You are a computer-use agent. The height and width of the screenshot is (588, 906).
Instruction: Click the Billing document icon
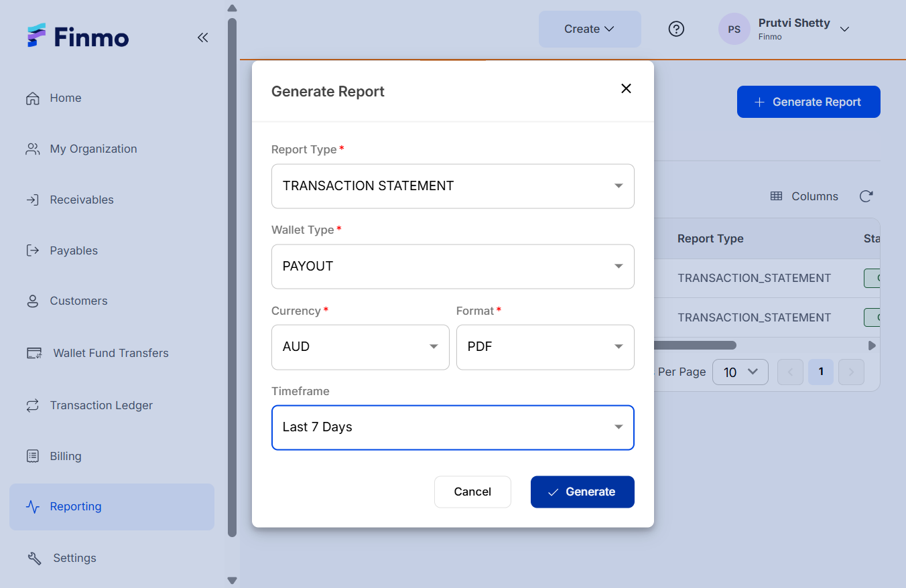click(x=32, y=456)
